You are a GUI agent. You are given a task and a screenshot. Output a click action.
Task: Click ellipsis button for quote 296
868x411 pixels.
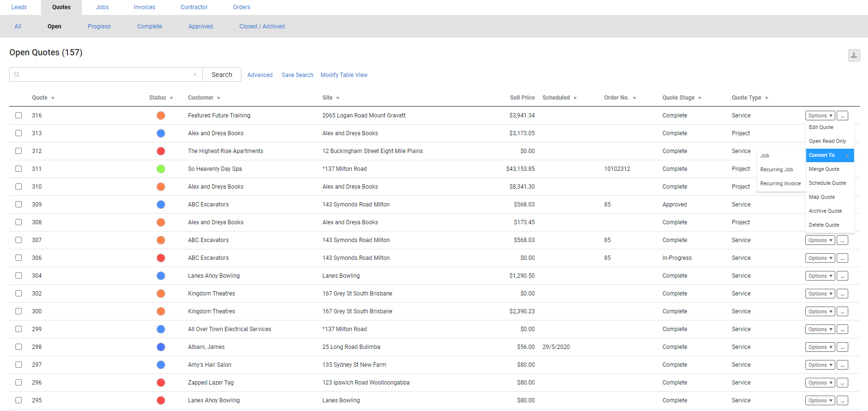[x=842, y=383]
